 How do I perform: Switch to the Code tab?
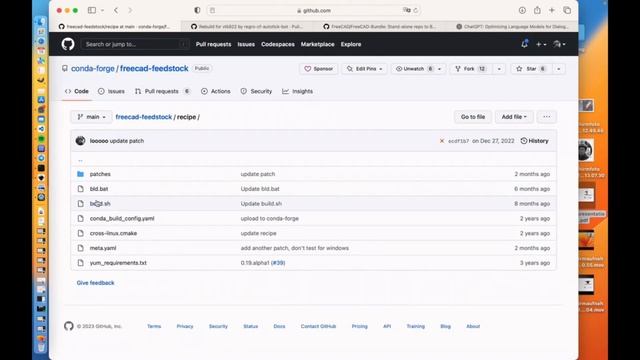click(77, 91)
